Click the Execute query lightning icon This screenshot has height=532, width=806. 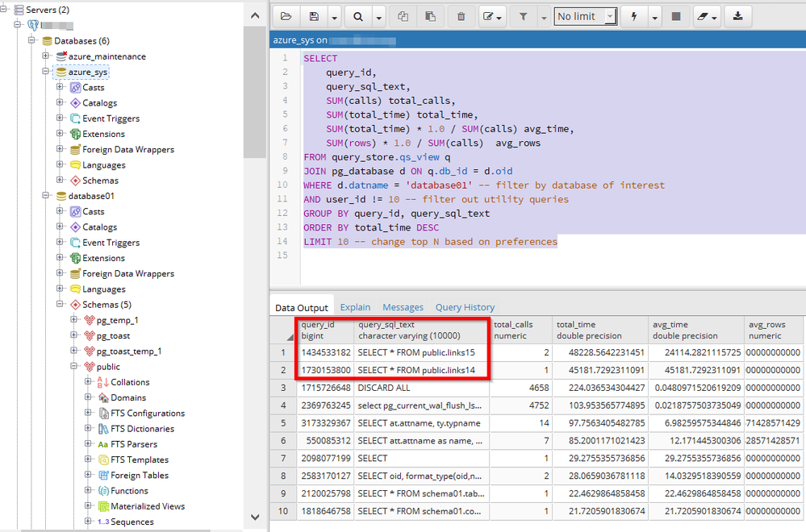636,16
